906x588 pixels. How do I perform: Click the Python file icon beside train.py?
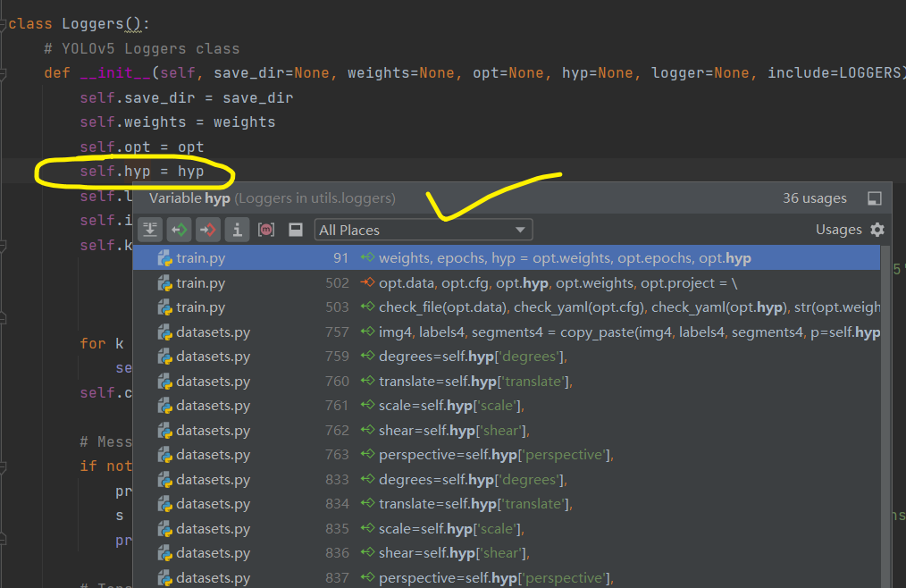[x=164, y=258]
